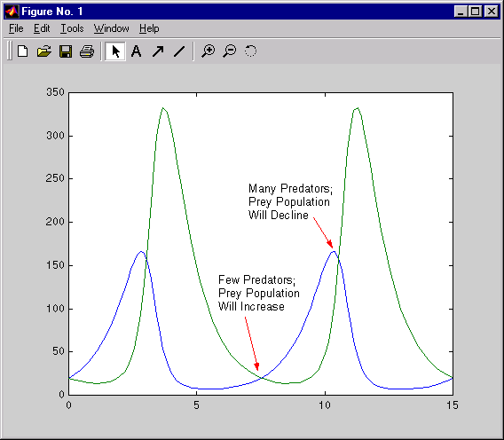The width and height of the screenshot is (504, 440).
Task: Click the MATLAB logo in title bar
Action: (12, 12)
